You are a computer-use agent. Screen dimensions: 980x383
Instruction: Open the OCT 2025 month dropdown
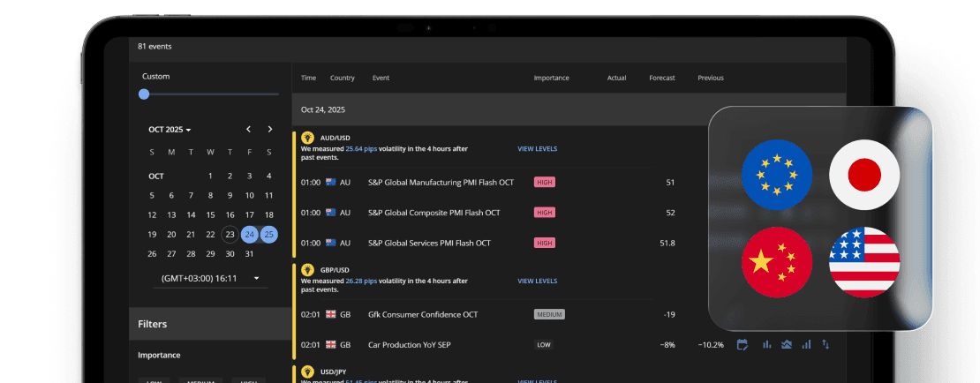pyautogui.click(x=170, y=130)
